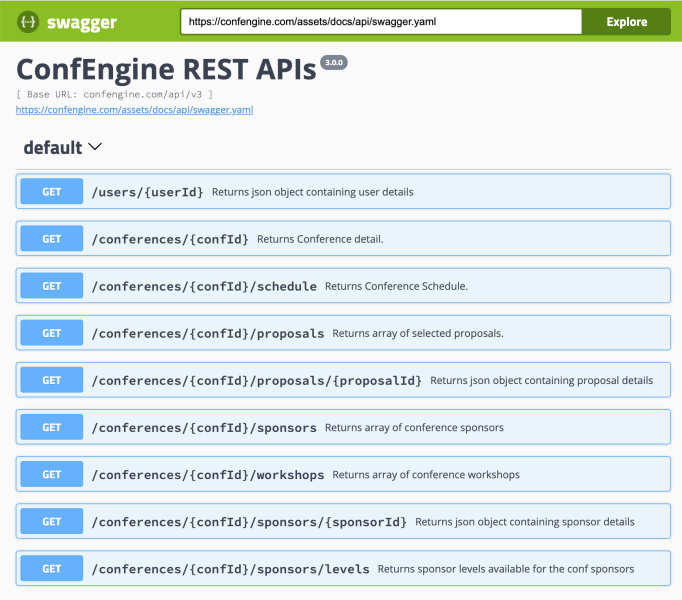682x600 pixels.
Task: Expand the /conferences/{confId}/sponsors/levels path
Action: click(x=231, y=569)
